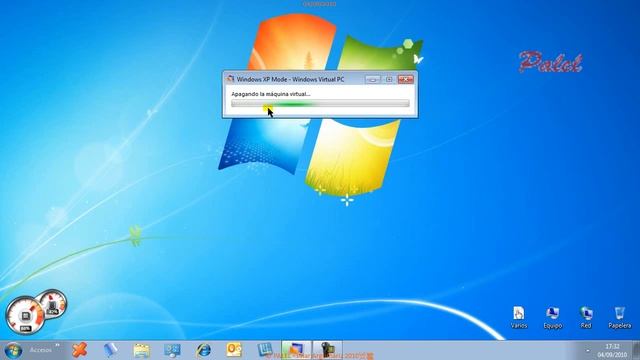Click the Virtual PC dialog title icon
Image resolution: width=640 pixels, height=360 pixels.
pyautogui.click(x=230, y=79)
